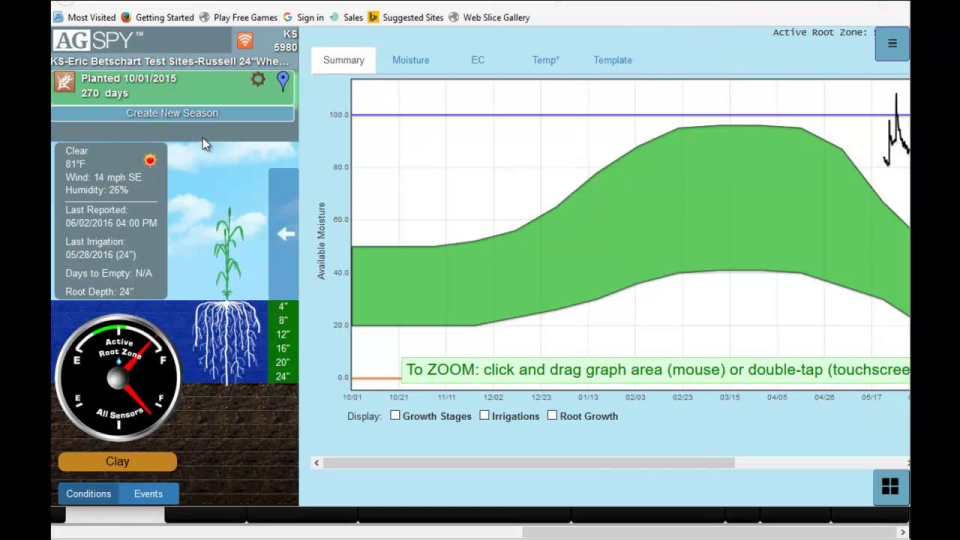This screenshot has height=540, width=960.
Task: Click the orange wireless signal icon
Action: point(245,40)
